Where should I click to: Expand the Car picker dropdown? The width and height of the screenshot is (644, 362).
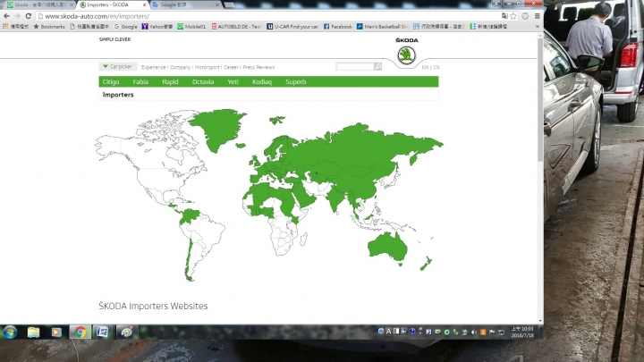[x=118, y=66]
